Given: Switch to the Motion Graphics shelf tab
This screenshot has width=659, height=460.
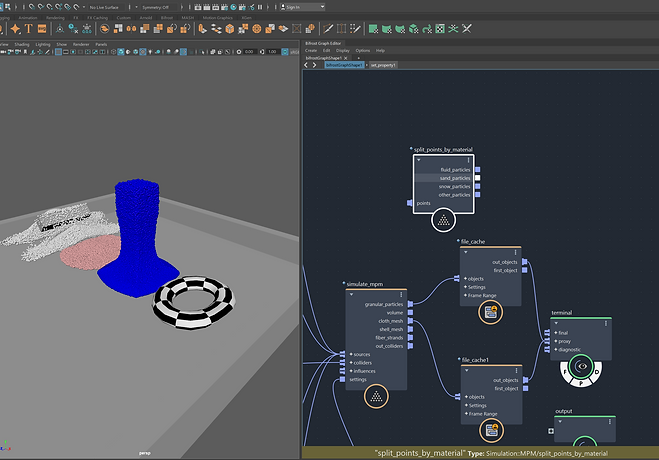Looking at the screenshot, I should 217,18.
